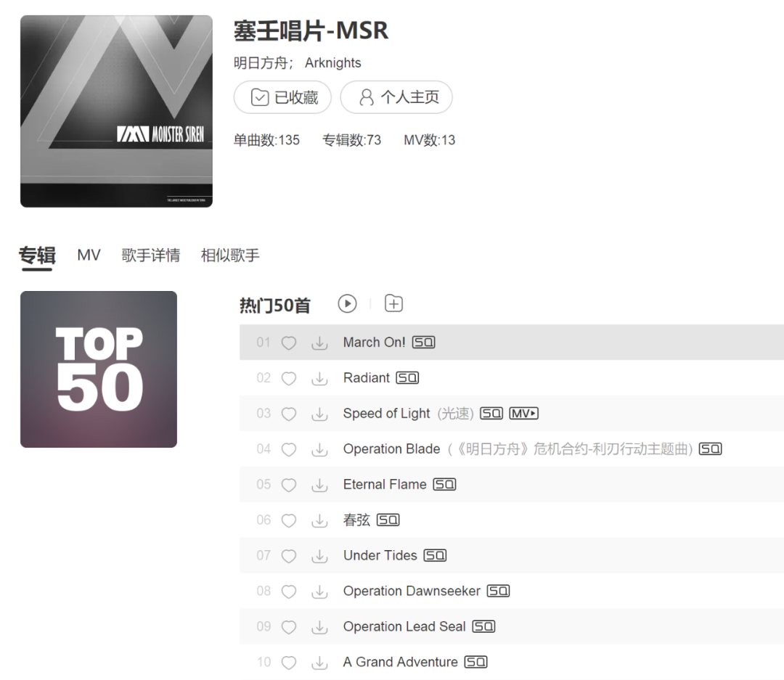Click the SQ badge next to Radiant
Image resolution: width=784 pixels, height=680 pixels.
coord(407,378)
